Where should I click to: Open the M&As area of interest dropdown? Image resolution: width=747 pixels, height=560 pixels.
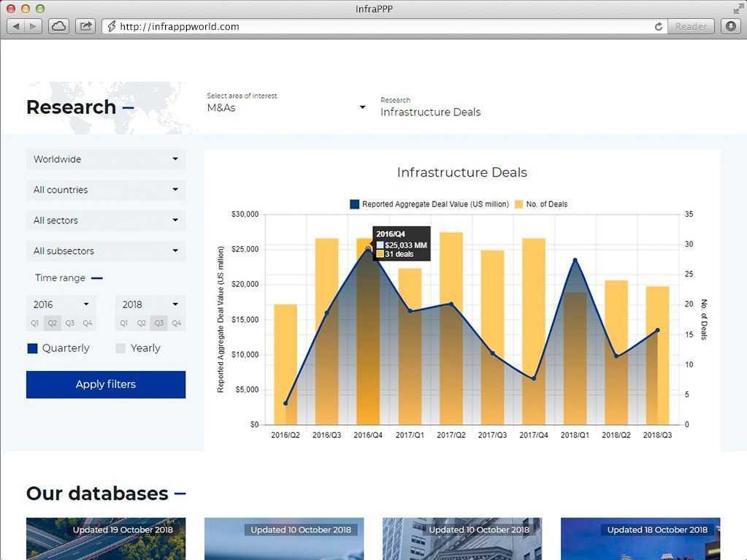[x=286, y=108]
